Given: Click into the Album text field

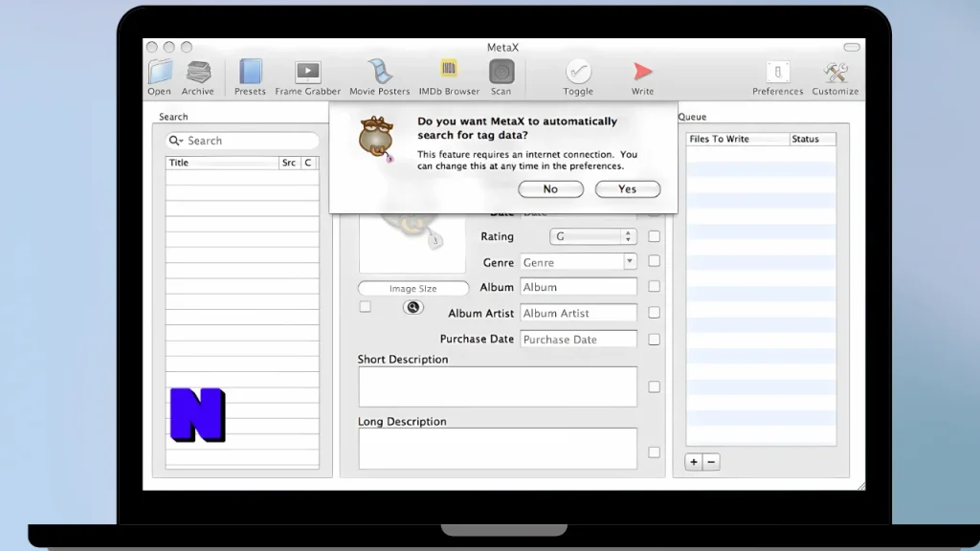Looking at the screenshot, I should click(x=578, y=287).
